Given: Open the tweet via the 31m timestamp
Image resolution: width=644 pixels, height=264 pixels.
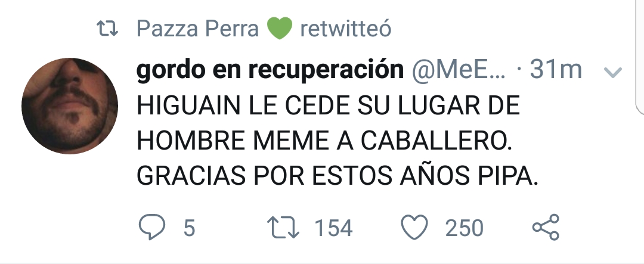Looking at the screenshot, I should (556, 70).
